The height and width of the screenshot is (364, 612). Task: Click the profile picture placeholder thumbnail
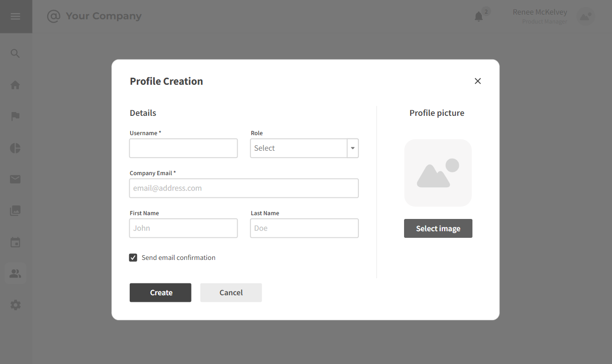point(438,172)
